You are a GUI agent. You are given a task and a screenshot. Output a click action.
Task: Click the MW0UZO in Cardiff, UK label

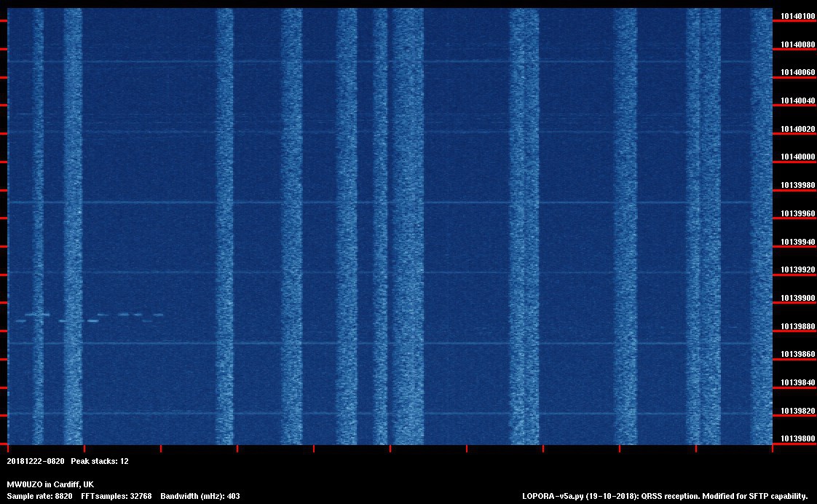50,485
